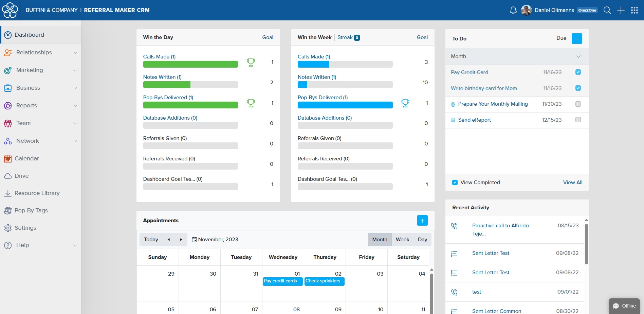644x314 pixels.
Task: Uncheck Write birthday card for Mom task
Action: (x=578, y=88)
